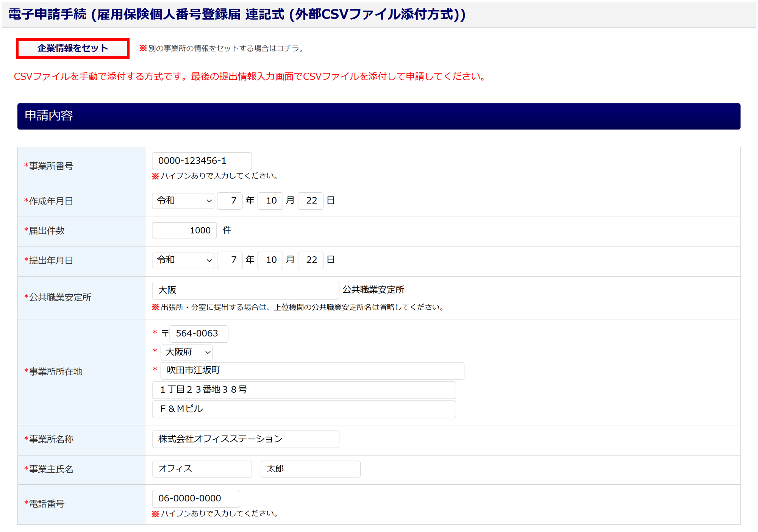Viewport: 758px width, 532px height.
Task: Open the 提出年月日 era dropdown
Action: (x=183, y=260)
